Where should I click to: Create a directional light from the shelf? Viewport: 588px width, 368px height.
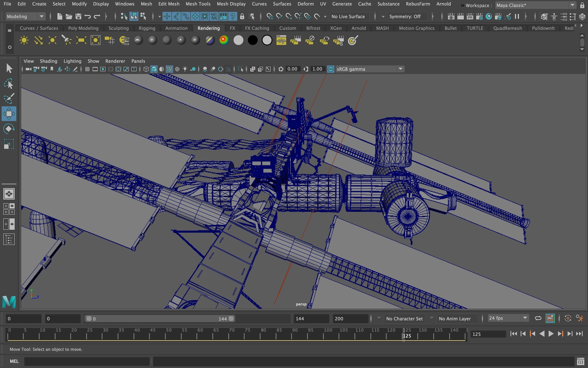click(38, 40)
